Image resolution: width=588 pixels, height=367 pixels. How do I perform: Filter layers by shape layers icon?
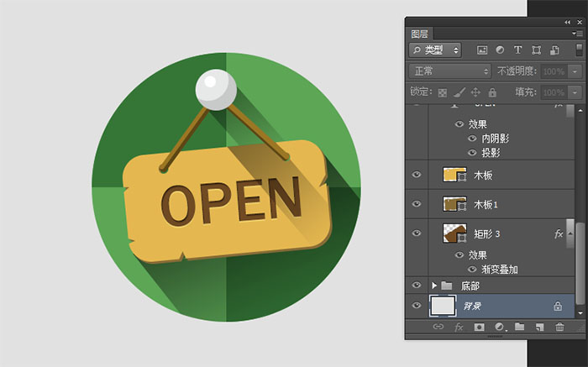(x=536, y=50)
